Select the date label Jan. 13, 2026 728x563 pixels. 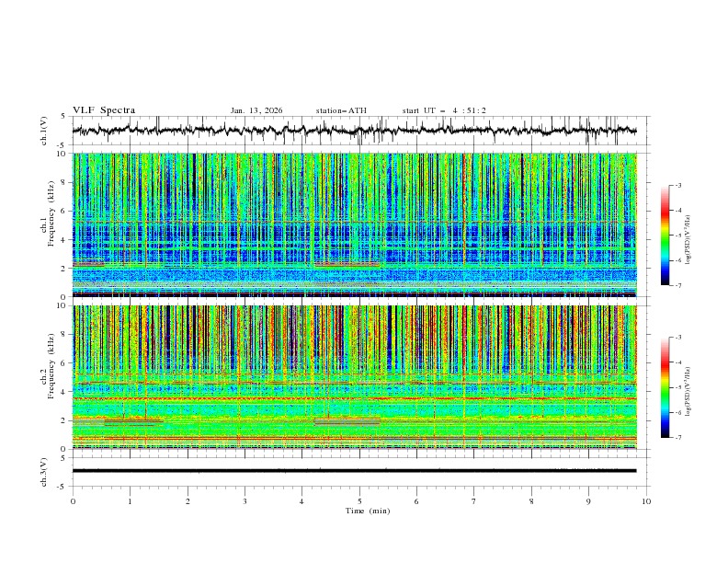[x=256, y=110]
